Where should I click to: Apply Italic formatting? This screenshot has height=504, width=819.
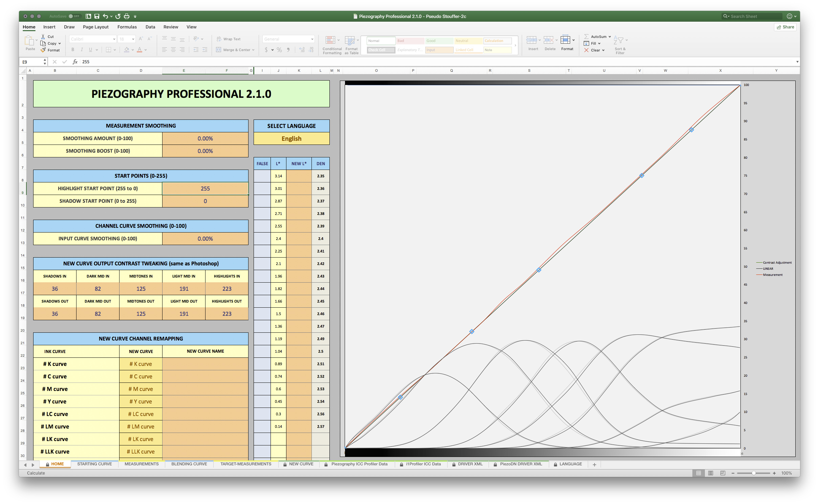[x=82, y=50]
